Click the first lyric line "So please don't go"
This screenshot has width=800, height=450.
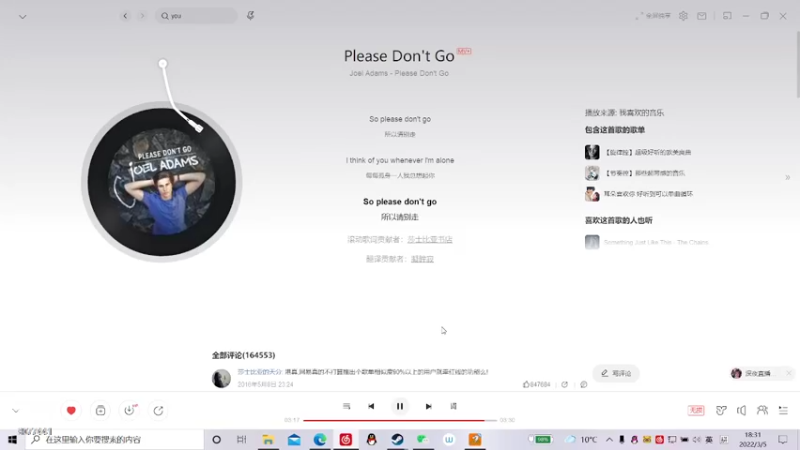point(400,119)
